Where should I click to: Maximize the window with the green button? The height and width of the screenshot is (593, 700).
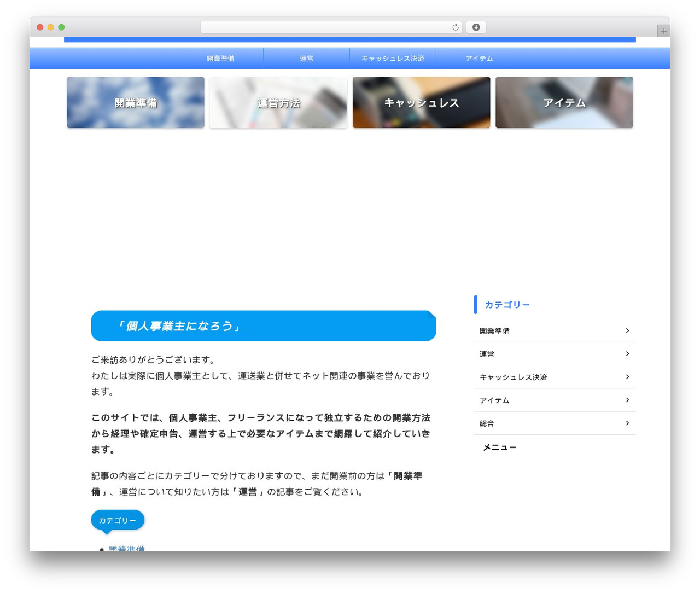tap(61, 27)
